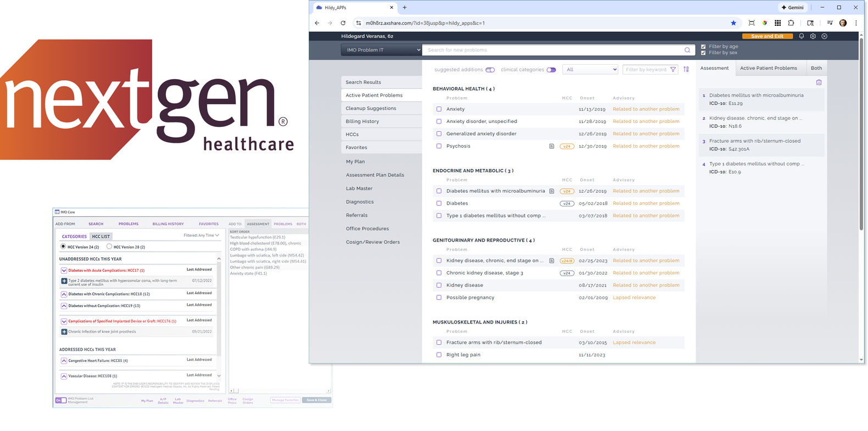Open the All category dropdown

590,70
